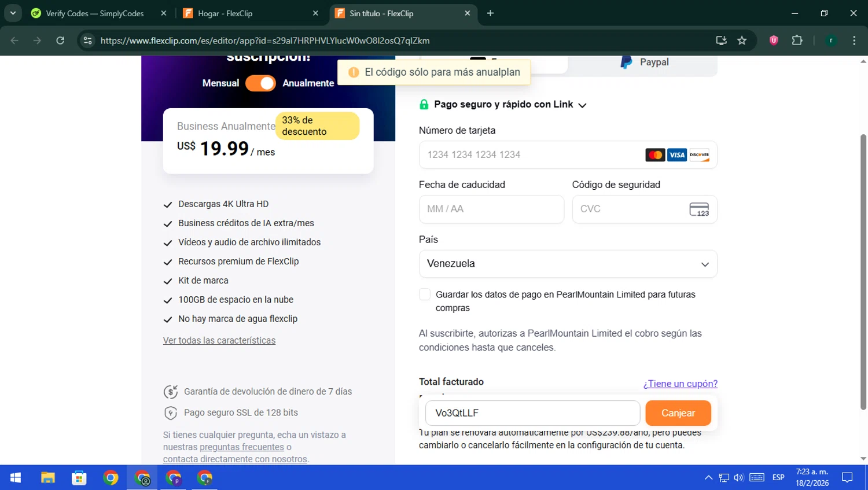This screenshot has width=868, height=490.
Task: Open the uBlock extension icon
Action: (774, 40)
